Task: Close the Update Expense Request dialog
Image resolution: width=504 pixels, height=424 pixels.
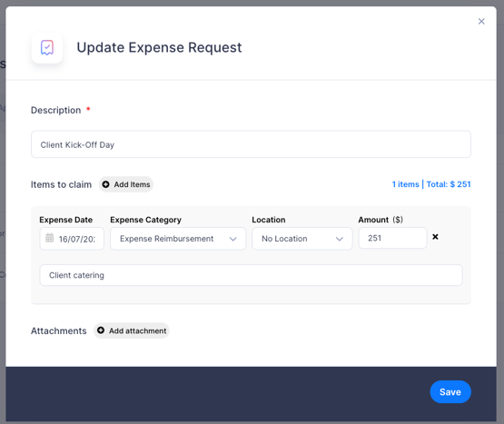Action: 481,21
